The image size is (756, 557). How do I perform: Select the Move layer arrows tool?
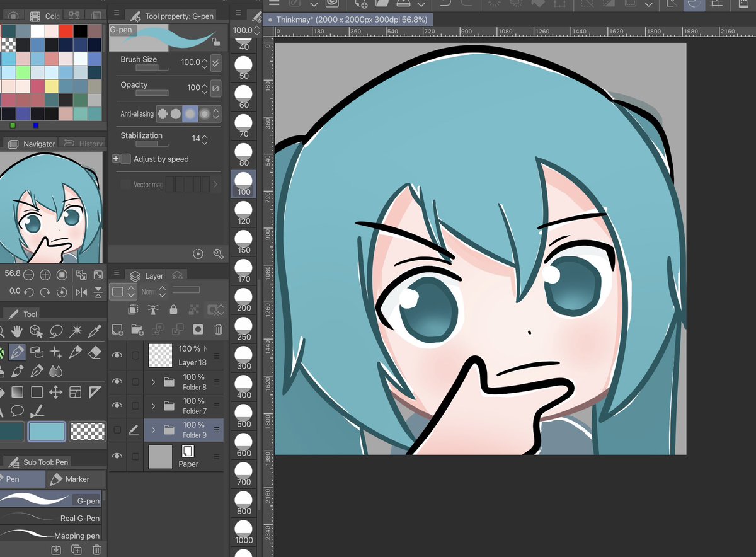[56, 392]
